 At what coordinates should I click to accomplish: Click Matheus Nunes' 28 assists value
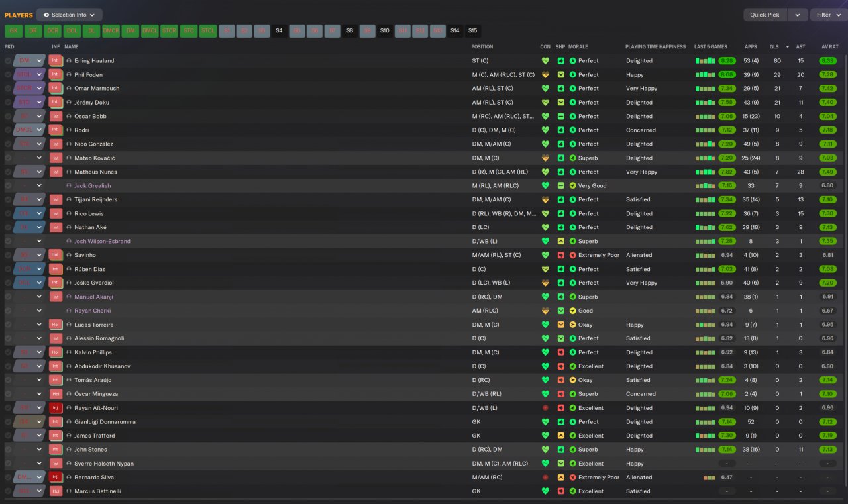tap(801, 172)
